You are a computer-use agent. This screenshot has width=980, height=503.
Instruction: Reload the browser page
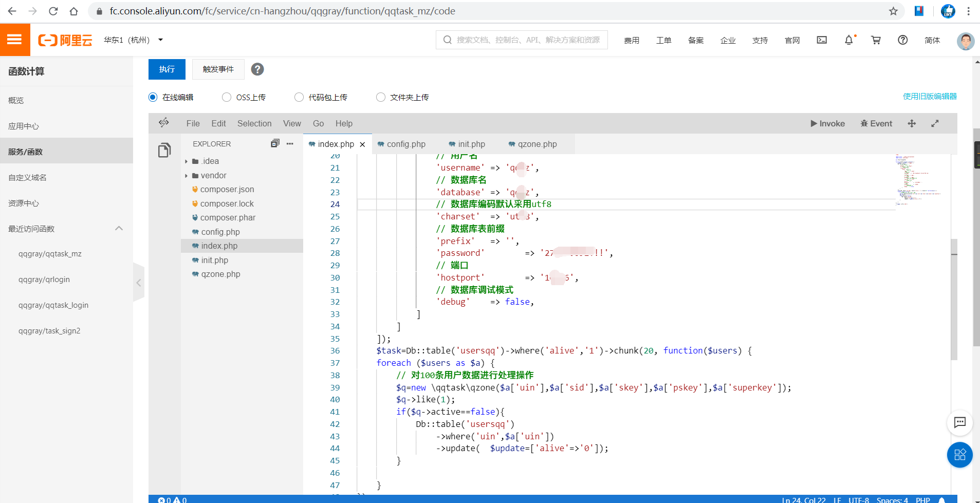[x=53, y=11]
